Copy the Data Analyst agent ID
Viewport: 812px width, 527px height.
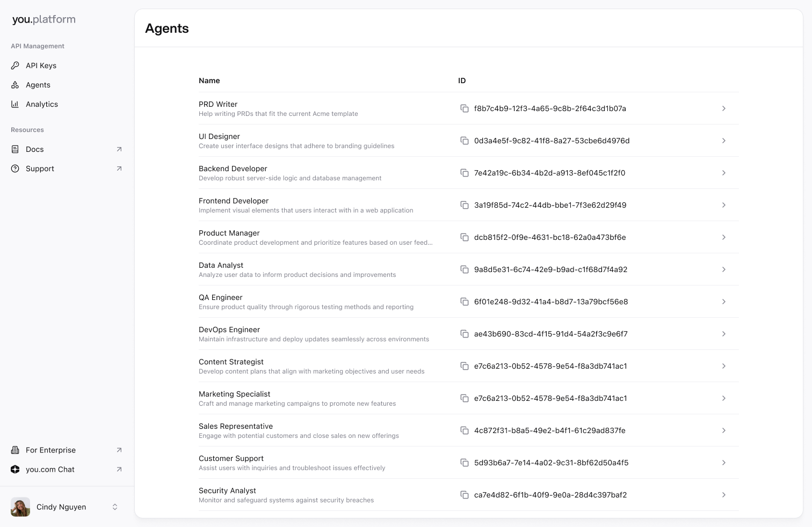[x=465, y=269]
